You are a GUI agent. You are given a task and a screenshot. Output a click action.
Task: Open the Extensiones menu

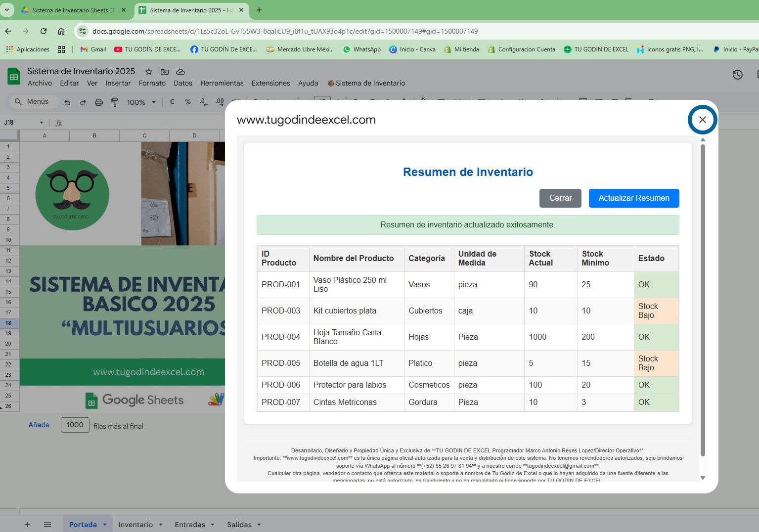point(270,83)
